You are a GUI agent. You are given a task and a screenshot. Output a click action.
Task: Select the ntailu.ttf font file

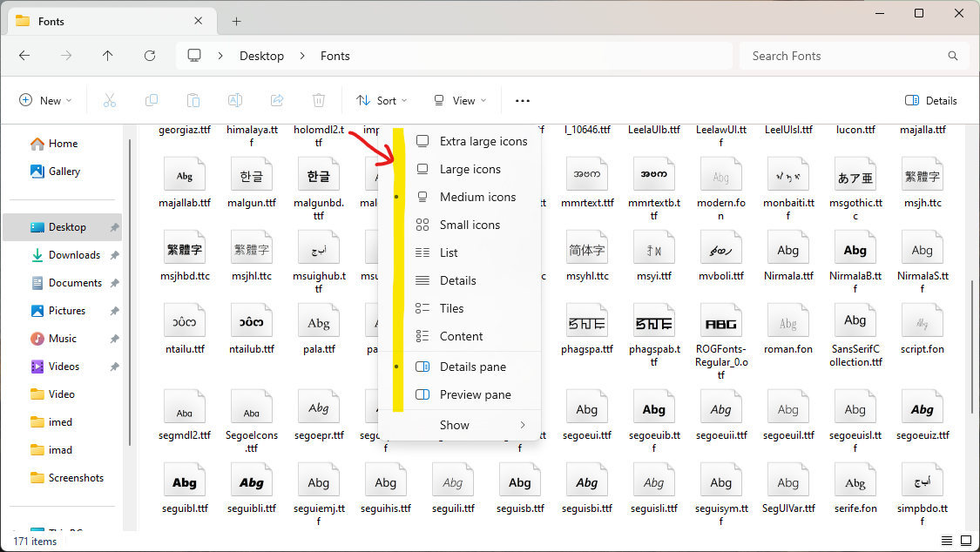tap(185, 329)
